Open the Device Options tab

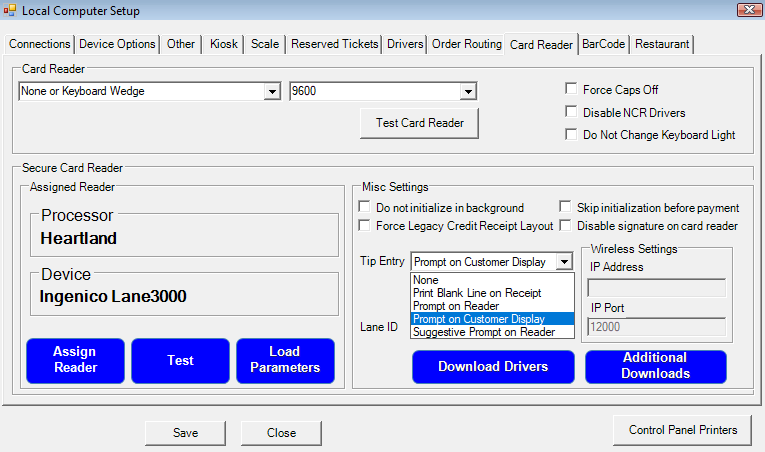click(x=117, y=44)
